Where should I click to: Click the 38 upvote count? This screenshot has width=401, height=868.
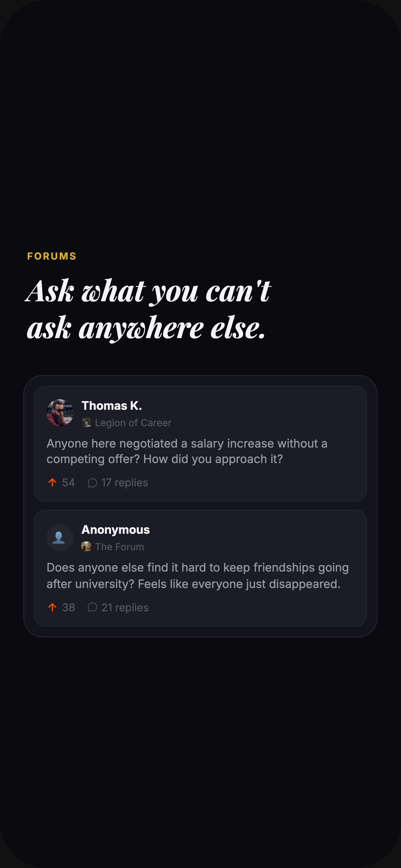coord(68,607)
